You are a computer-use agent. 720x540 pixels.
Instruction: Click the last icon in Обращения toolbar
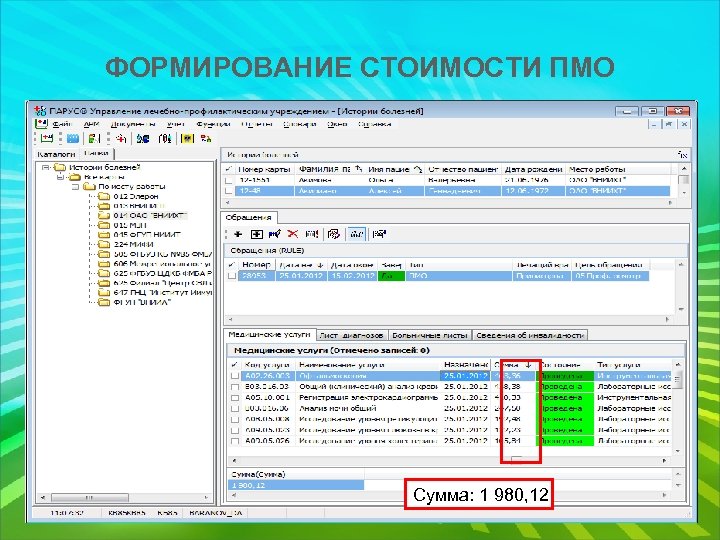(x=379, y=234)
